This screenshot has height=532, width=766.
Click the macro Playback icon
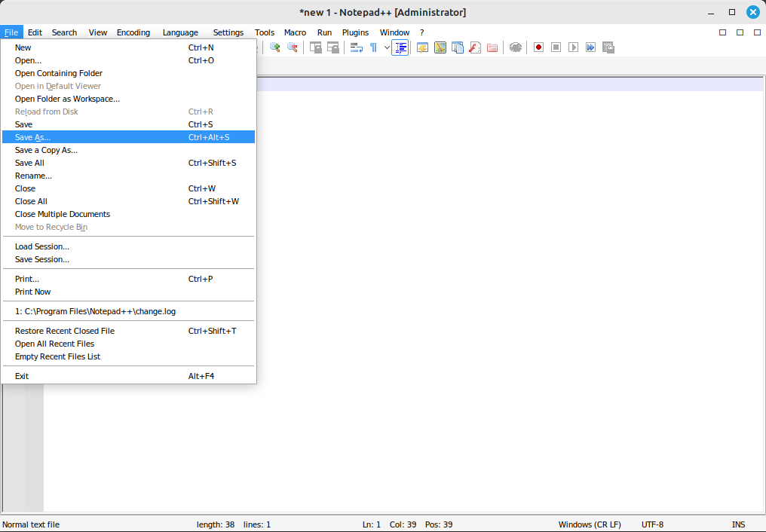click(574, 47)
